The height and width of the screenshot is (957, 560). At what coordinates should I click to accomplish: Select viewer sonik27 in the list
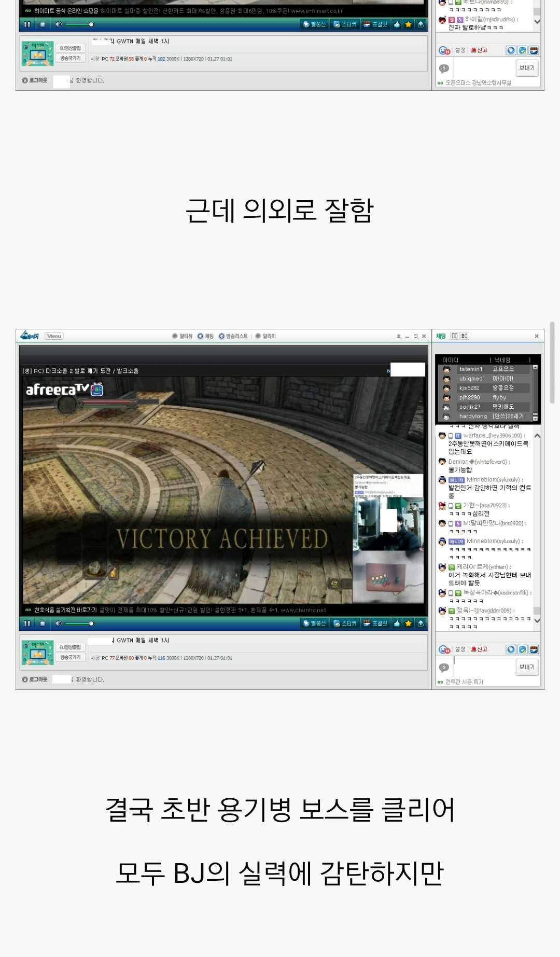485,407
